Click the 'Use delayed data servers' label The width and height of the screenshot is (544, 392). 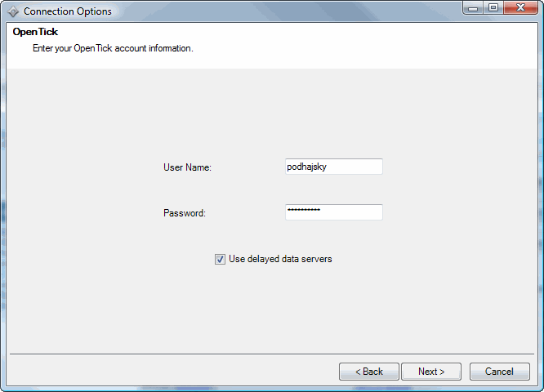pyautogui.click(x=280, y=259)
